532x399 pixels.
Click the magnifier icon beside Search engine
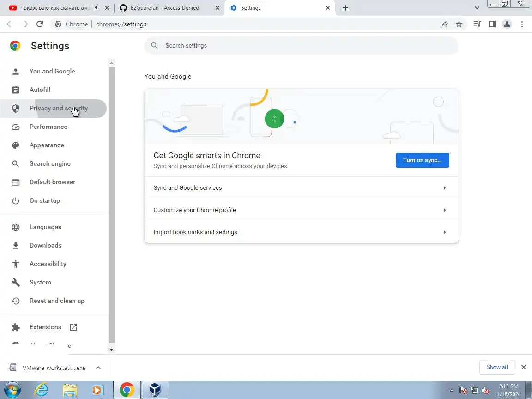(16, 164)
